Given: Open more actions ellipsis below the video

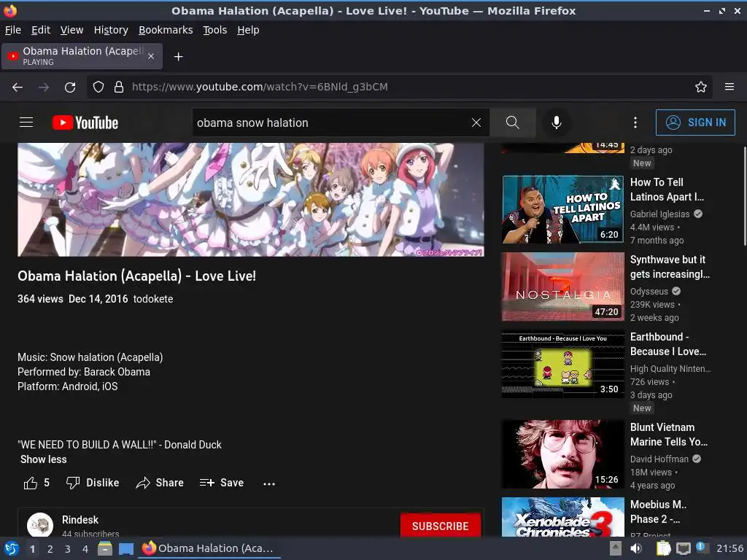Looking at the screenshot, I should click(269, 484).
